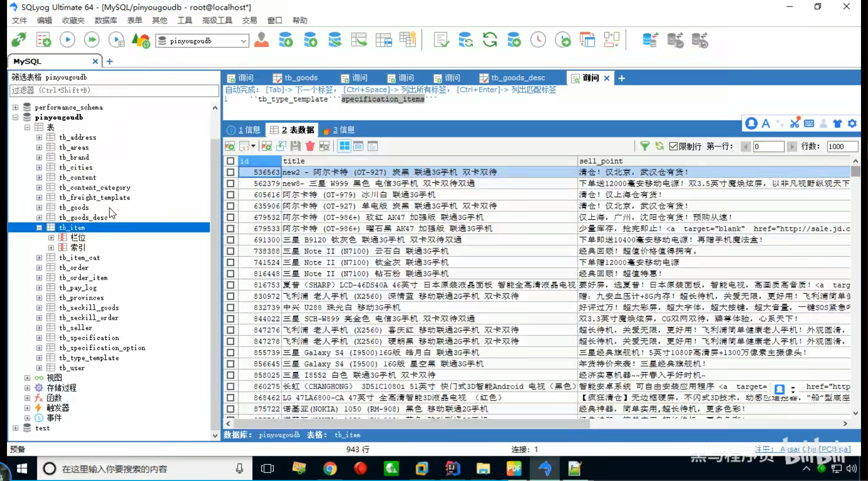Switch to form view mode icon
868x481 pixels.
tap(358, 146)
